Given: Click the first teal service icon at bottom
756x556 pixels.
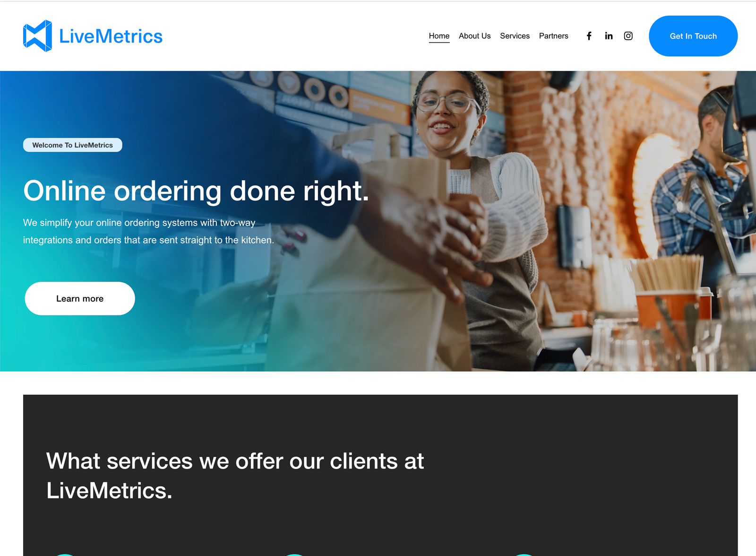Looking at the screenshot, I should [65, 555].
